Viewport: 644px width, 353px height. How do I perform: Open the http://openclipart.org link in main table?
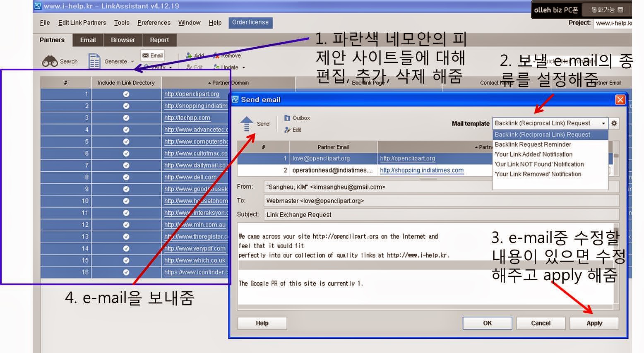pos(192,94)
